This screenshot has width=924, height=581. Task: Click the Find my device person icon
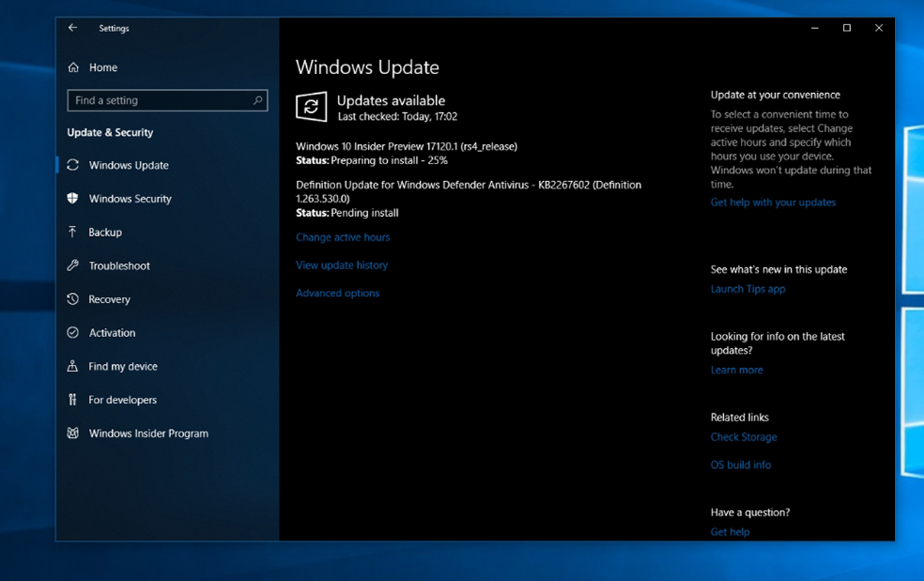click(72, 366)
